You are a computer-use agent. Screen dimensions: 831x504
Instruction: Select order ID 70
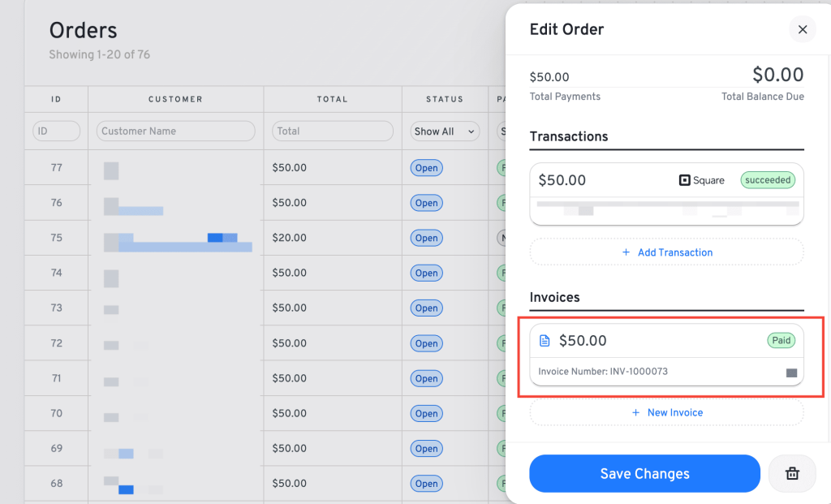[56, 413]
